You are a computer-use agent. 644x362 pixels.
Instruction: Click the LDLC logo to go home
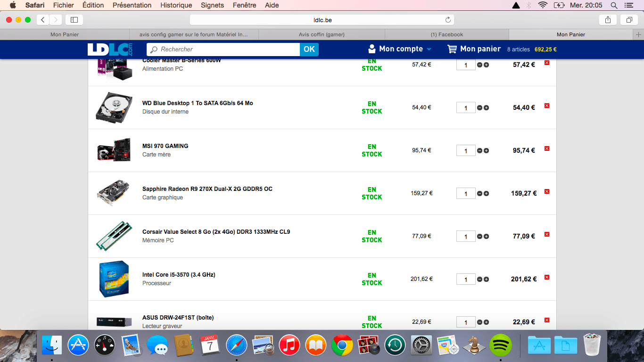(x=110, y=49)
